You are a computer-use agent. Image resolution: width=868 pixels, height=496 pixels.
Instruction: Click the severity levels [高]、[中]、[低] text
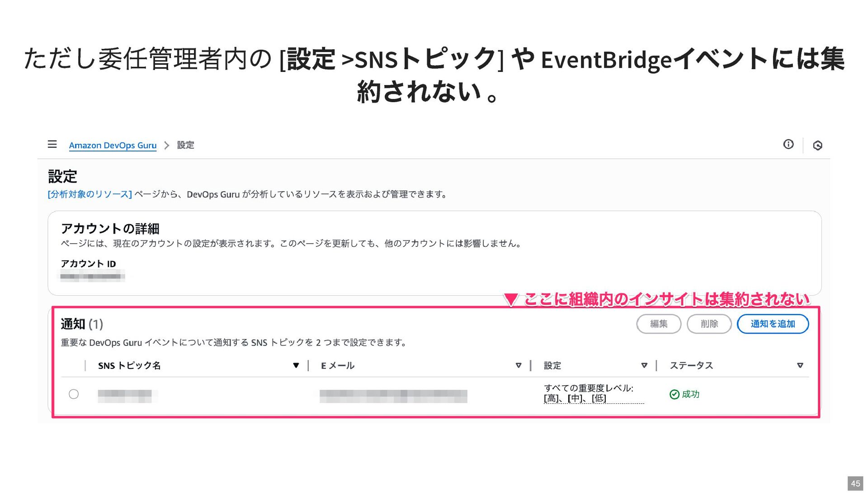click(x=575, y=398)
